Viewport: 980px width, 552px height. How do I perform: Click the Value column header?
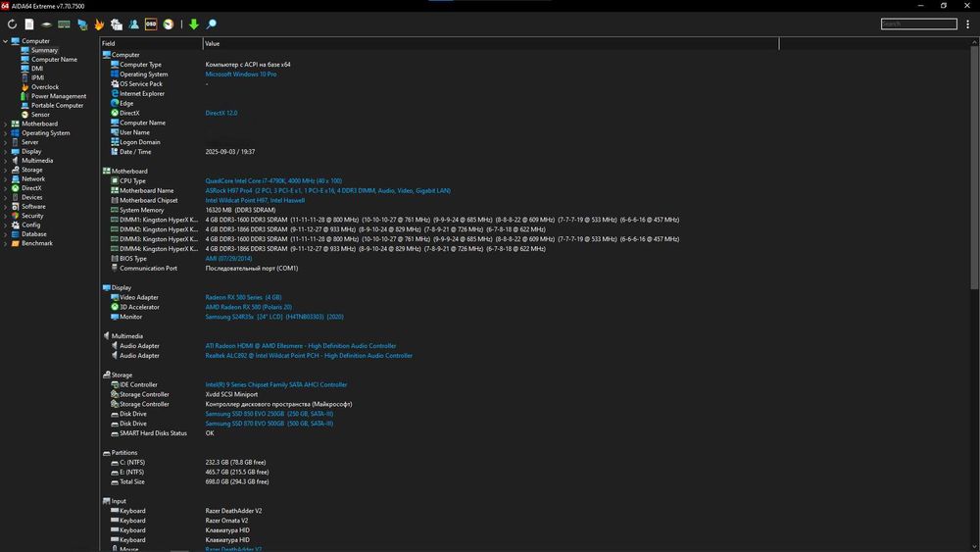coord(491,44)
